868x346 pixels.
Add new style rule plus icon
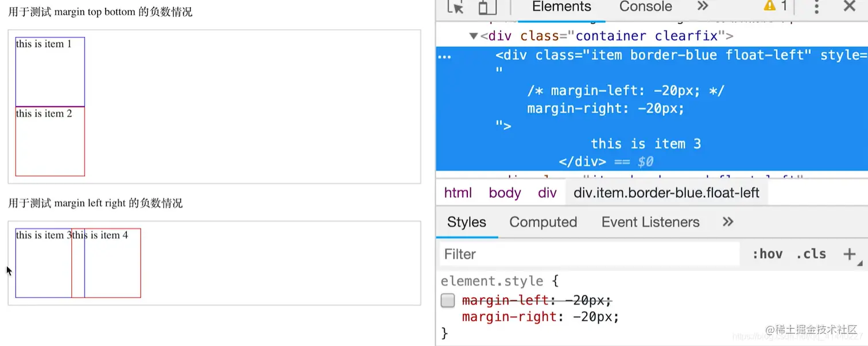click(850, 254)
